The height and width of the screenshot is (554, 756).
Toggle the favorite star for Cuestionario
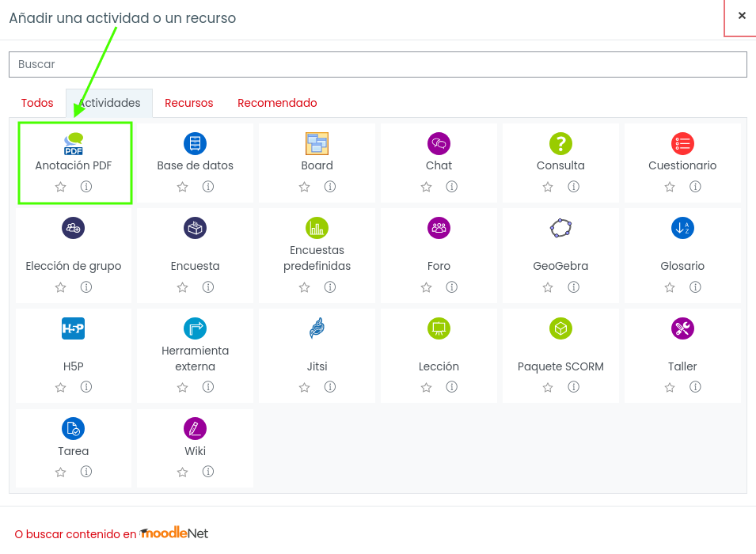point(670,187)
